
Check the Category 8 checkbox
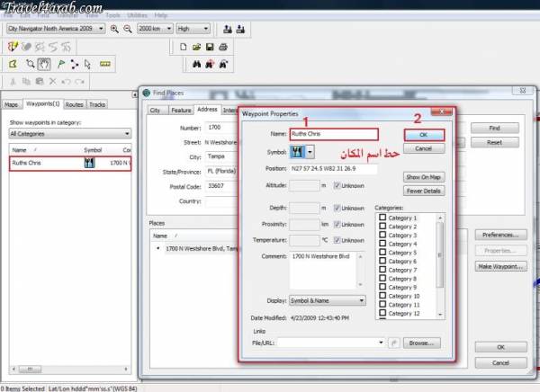tap(382, 278)
